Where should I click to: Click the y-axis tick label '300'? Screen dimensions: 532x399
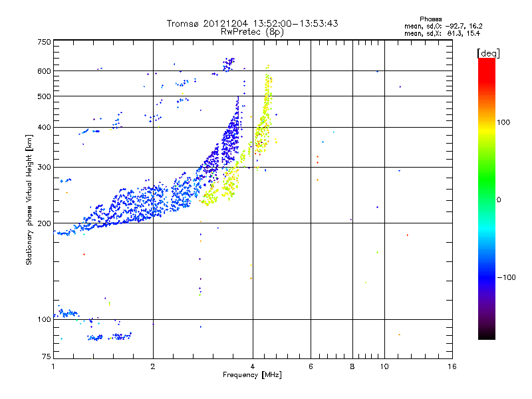[x=44, y=167]
